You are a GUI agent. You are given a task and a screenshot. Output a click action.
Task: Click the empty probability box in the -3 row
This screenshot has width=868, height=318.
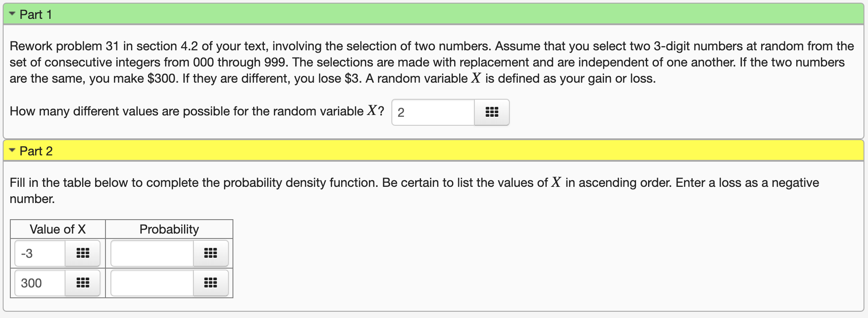tap(151, 253)
